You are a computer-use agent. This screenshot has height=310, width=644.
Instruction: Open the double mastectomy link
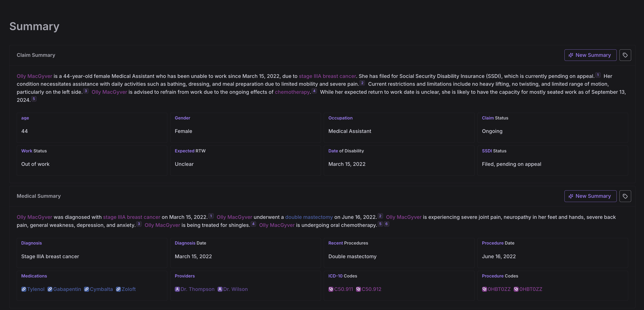click(309, 217)
